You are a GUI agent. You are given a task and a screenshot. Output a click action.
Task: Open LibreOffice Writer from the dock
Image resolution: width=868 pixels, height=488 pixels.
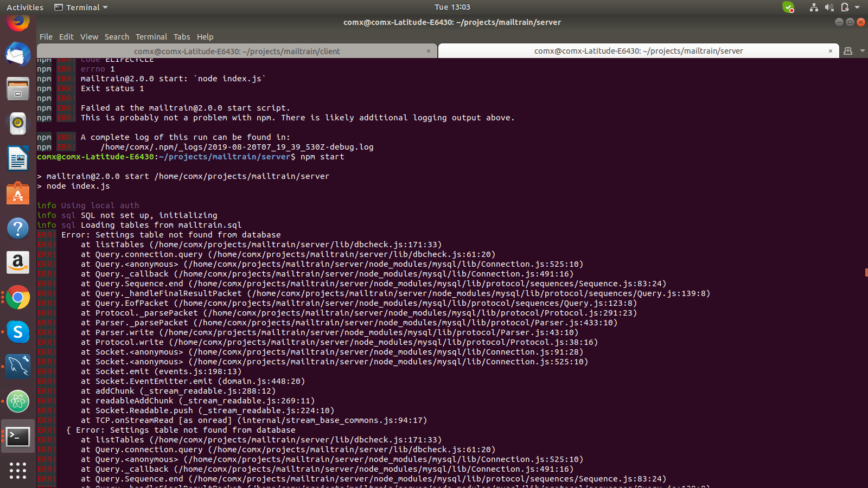[18, 158]
